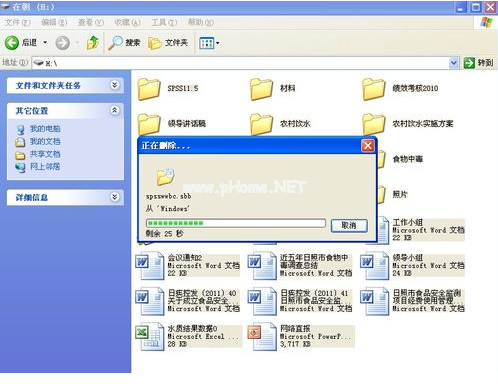Select the 日疾控发(2011)40 Word document icon
The image size is (498, 391).
click(x=150, y=301)
